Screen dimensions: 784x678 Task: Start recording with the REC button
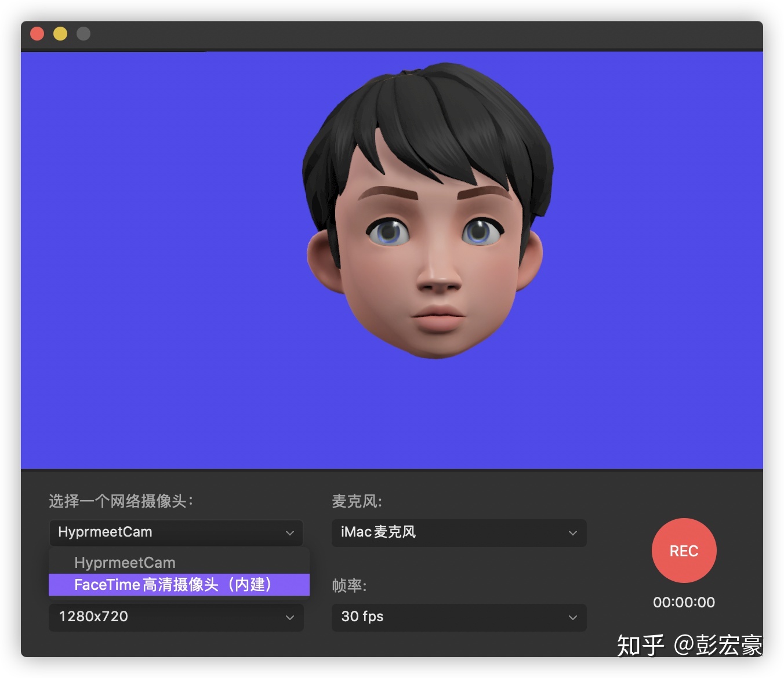(684, 551)
